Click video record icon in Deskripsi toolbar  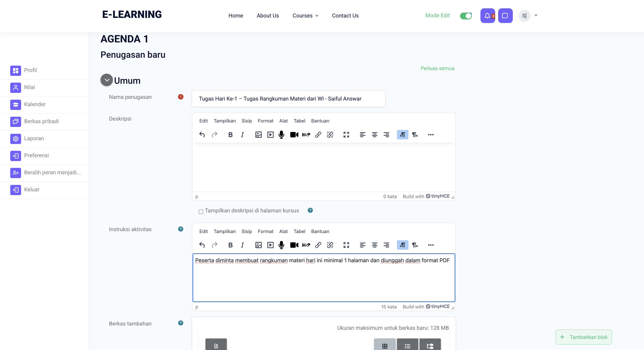pos(294,135)
